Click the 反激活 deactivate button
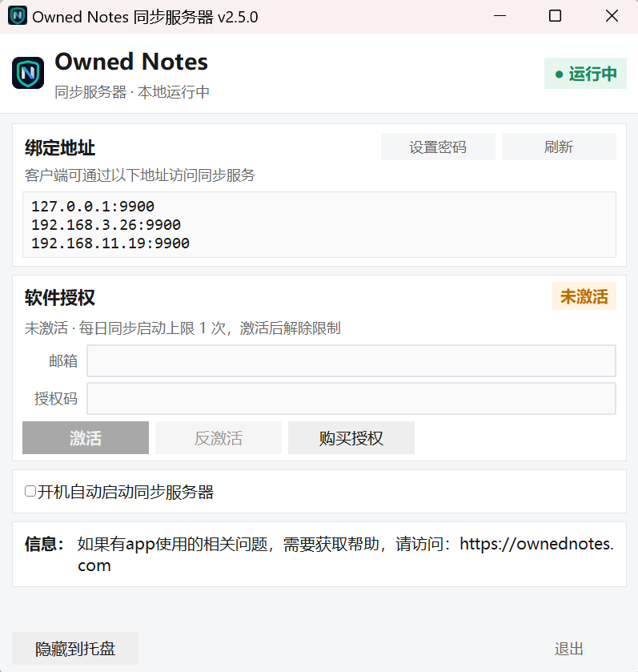 click(219, 437)
